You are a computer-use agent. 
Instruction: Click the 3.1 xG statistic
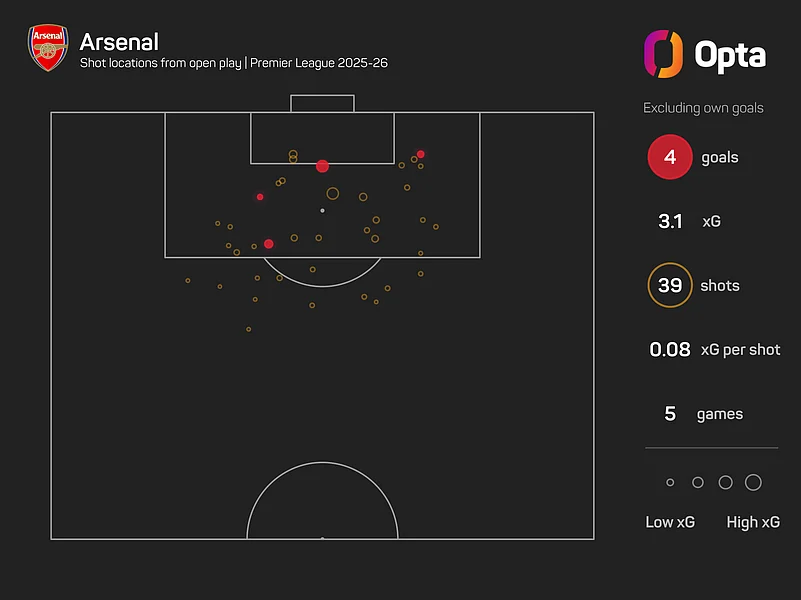[690, 221]
